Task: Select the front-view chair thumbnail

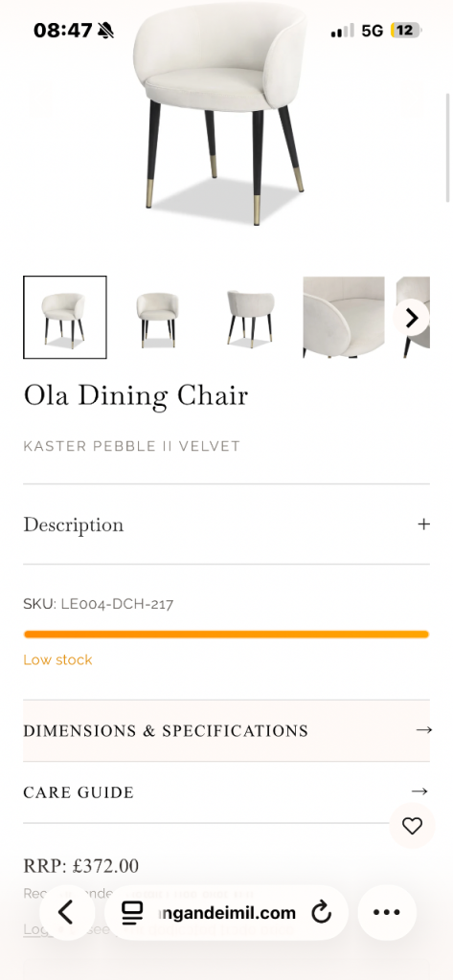Action: [x=157, y=318]
